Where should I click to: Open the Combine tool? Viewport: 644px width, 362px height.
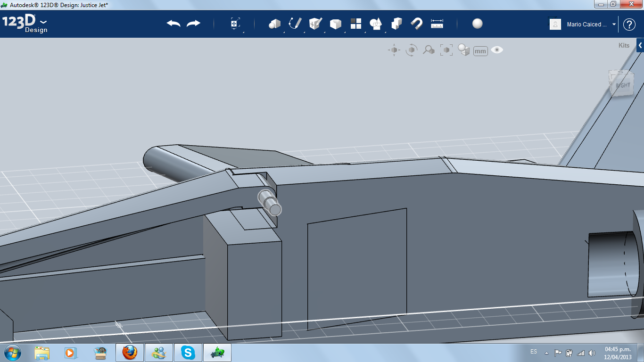click(396, 24)
